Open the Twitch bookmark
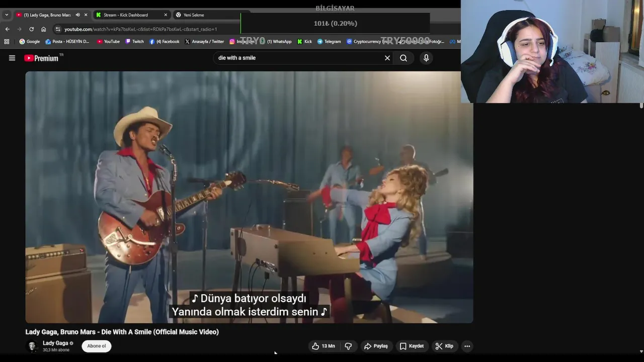Image resolution: width=644 pixels, height=362 pixels. click(134, 42)
